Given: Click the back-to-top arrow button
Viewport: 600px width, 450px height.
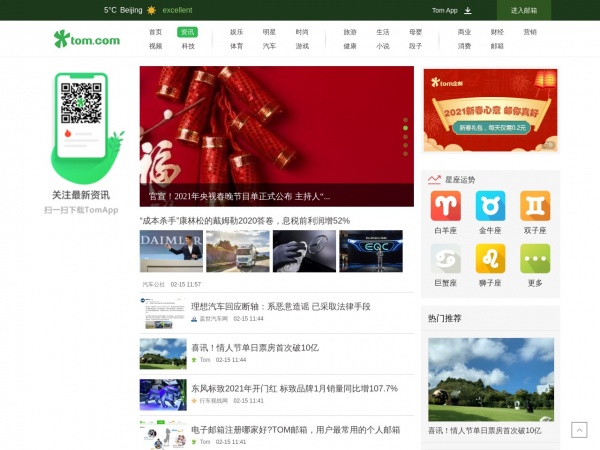Looking at the screenshot, I should pyautogui.click(x=579, y=430).
